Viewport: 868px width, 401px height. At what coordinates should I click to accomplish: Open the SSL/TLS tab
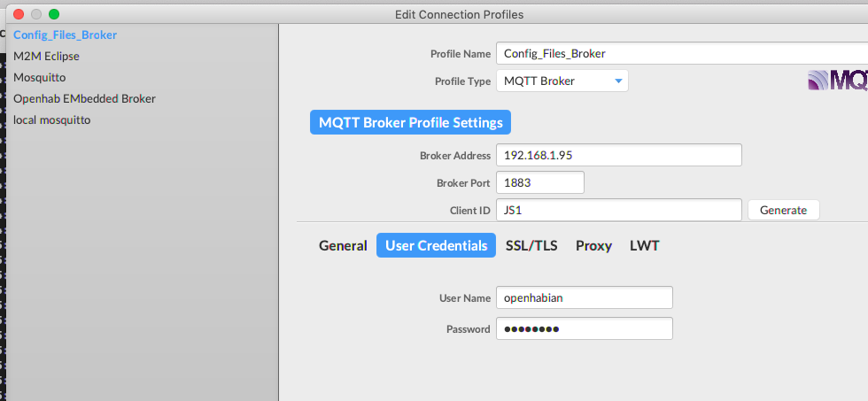[x=531, y=245]
